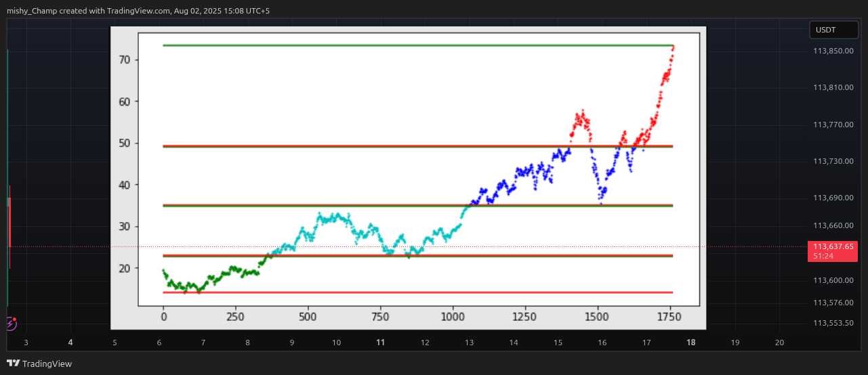Click the 113,660.00 price scale label
Viewport: 868px width, 375px height.
pyautogui.click(x=833, y=225)
